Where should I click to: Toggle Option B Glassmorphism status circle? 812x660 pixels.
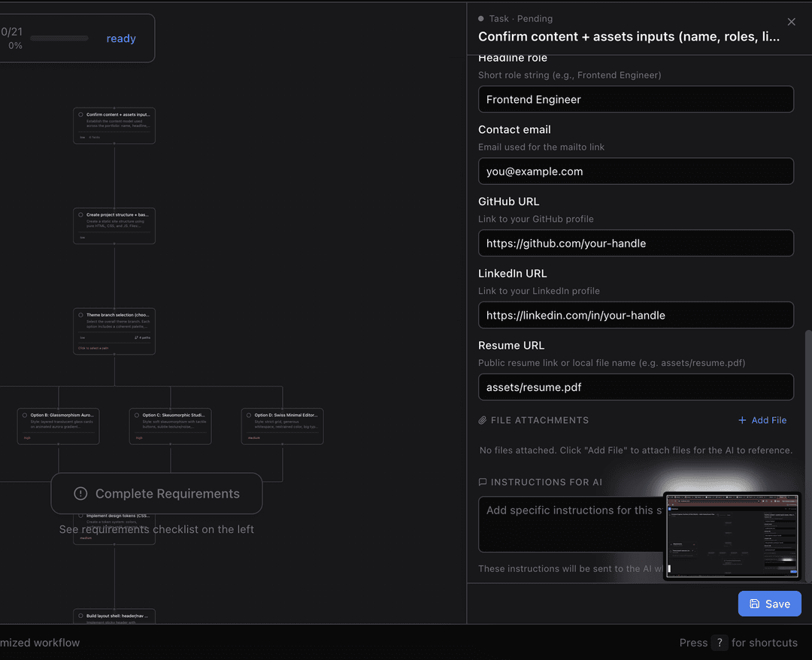click(x=24, y=415)
